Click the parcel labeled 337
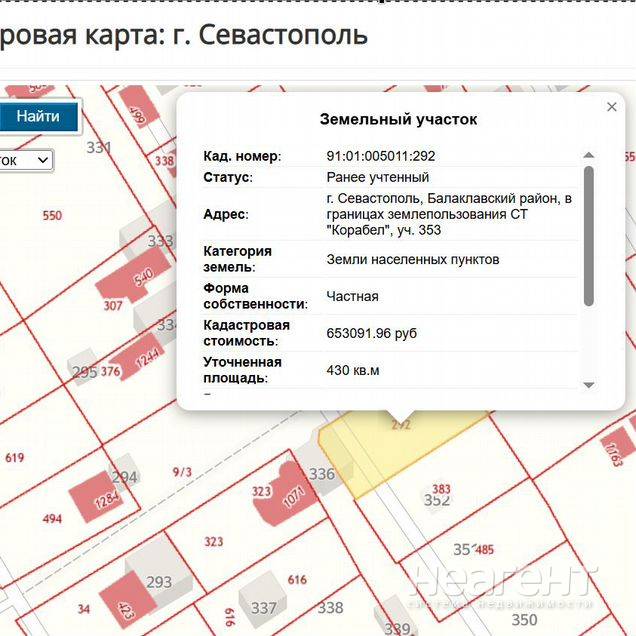Viewport: 636px width, 636px height. tap(264, 607)
